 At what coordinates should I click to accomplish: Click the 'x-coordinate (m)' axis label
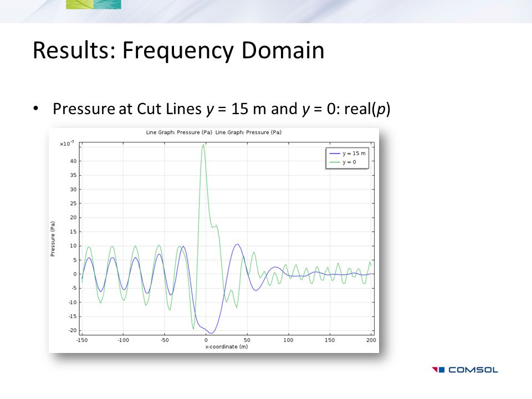[x=227, y=347]
